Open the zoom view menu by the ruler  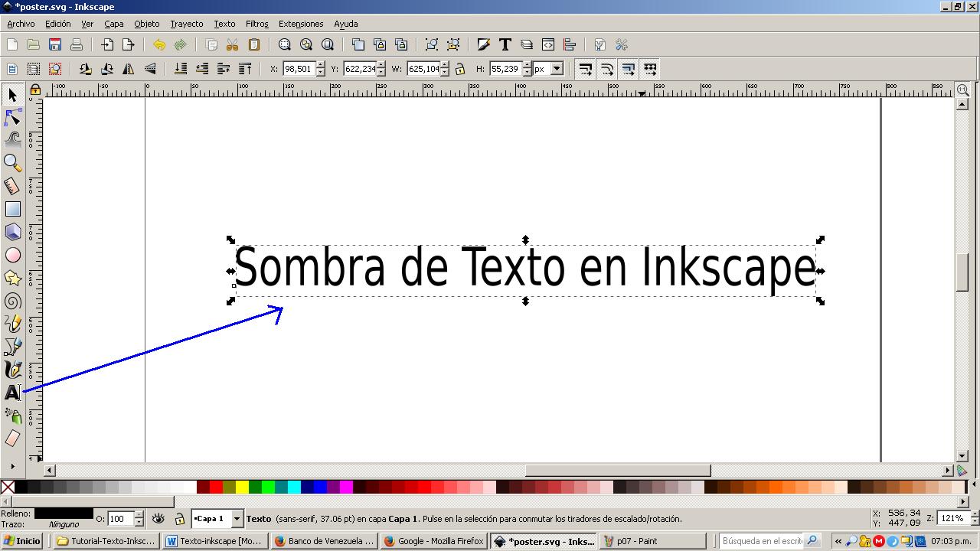(963, 90)
